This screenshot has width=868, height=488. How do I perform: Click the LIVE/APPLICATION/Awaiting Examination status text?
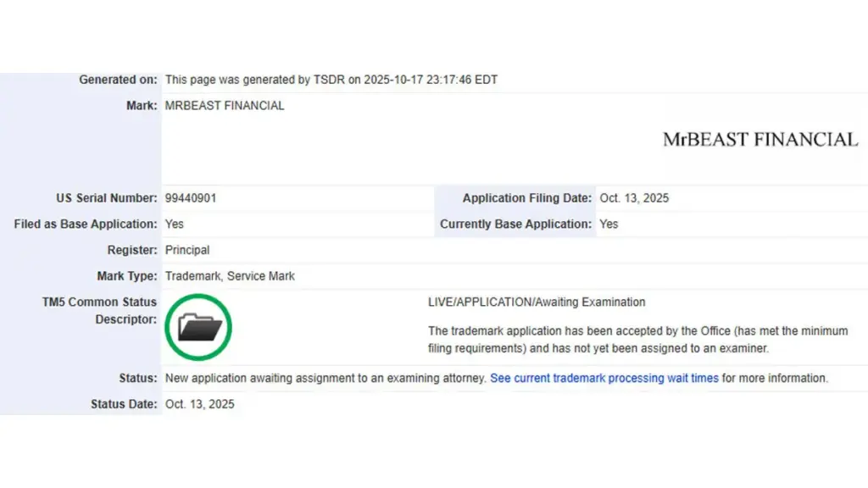tap(537, 302)
